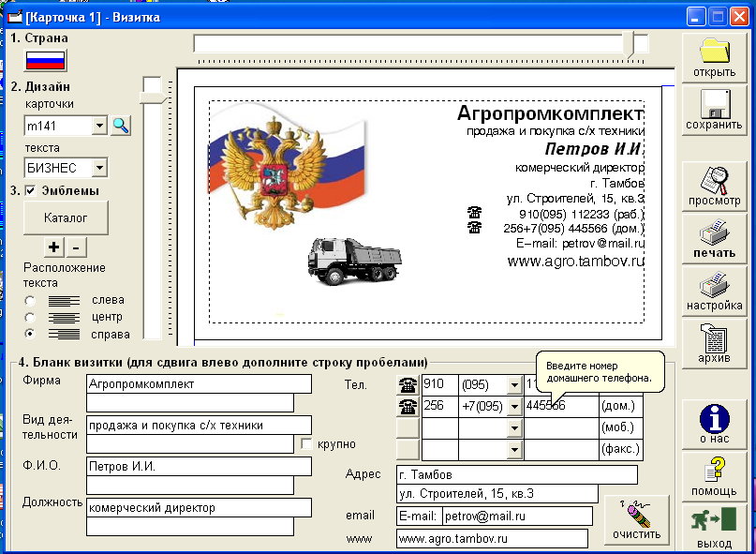This screenshot has width=756, height=554.
Task: Click the blank icon button in the (факс.) row
Action: coord(408,450)
